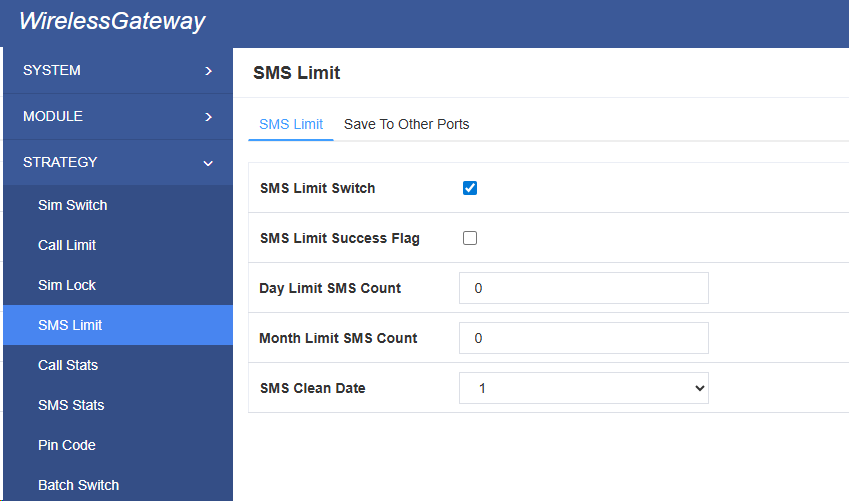
Task: Open the Pin Code page
Action: point(67,445)
